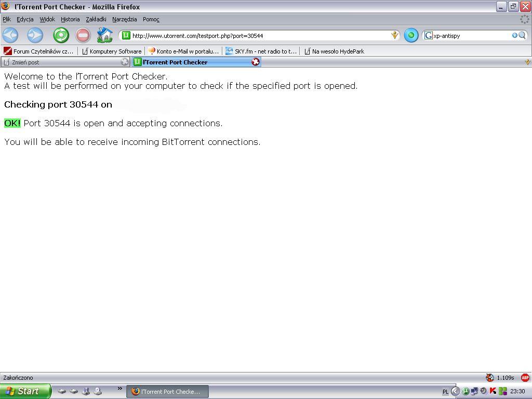This screenshot has height=399, width=532.
Task: Open Komputery Software bookmark
Action: pyautogui.click(x=112, y=51)
